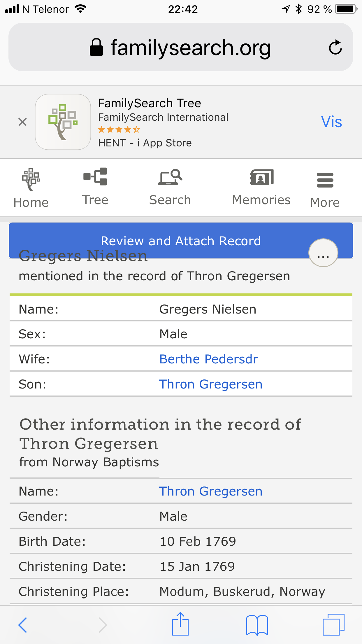Open the Memories navigation item

pos(261,187)
